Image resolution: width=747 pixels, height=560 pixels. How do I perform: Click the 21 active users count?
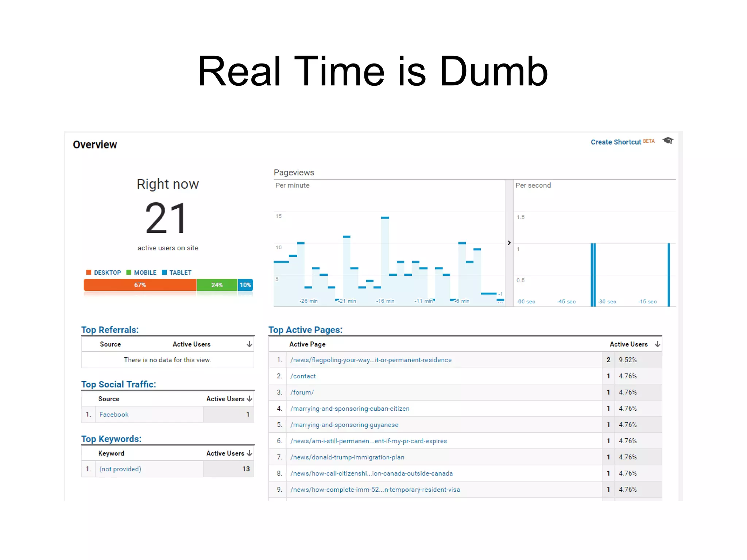coord(167,218)
